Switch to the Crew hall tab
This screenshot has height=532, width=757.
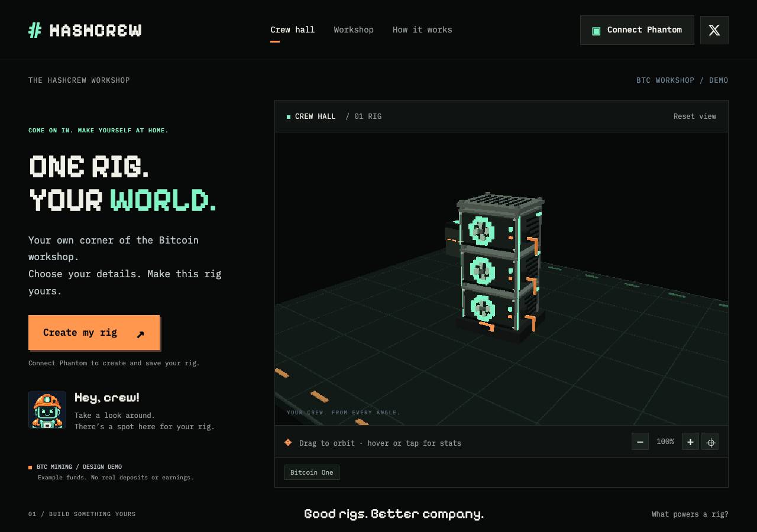click(293, 30)
